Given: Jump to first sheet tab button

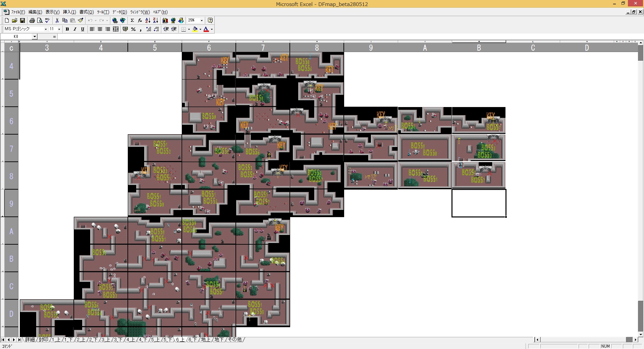Looking at the screenshot, I should point(3,340).
